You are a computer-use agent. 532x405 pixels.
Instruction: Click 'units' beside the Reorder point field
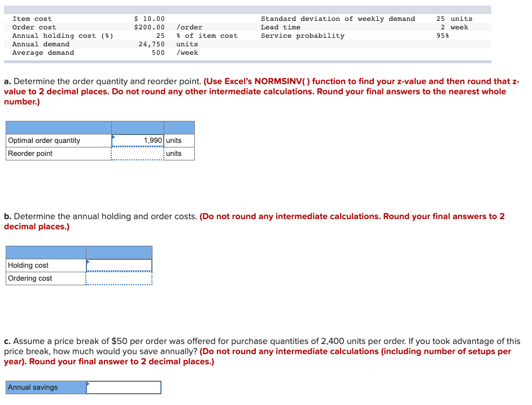pos(174,154)
